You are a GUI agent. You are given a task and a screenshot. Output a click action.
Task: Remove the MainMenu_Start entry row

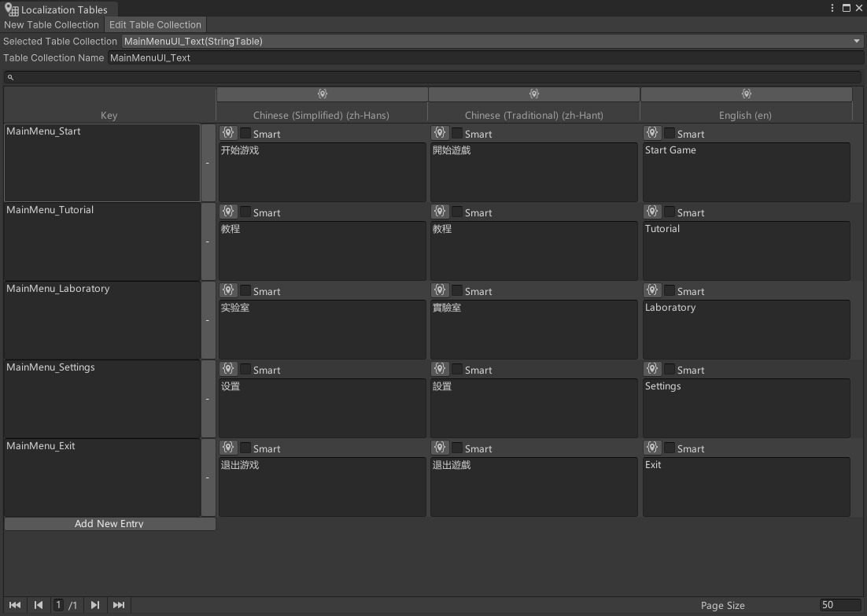[208, 163]
